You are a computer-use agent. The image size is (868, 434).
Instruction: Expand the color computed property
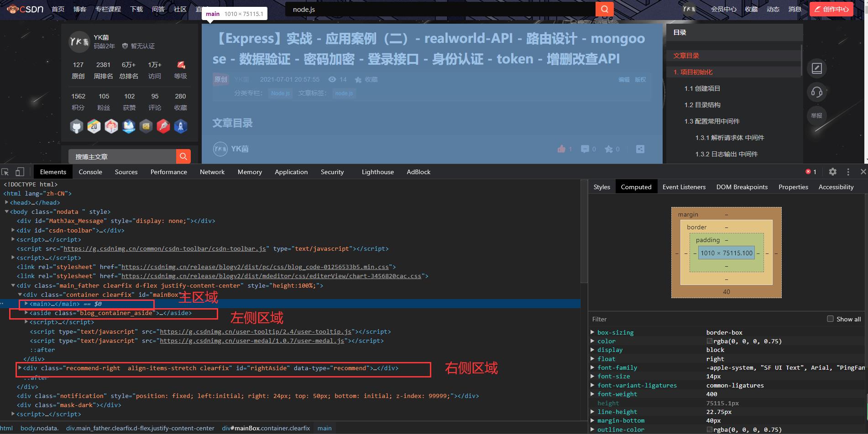(x=593, y=341)
